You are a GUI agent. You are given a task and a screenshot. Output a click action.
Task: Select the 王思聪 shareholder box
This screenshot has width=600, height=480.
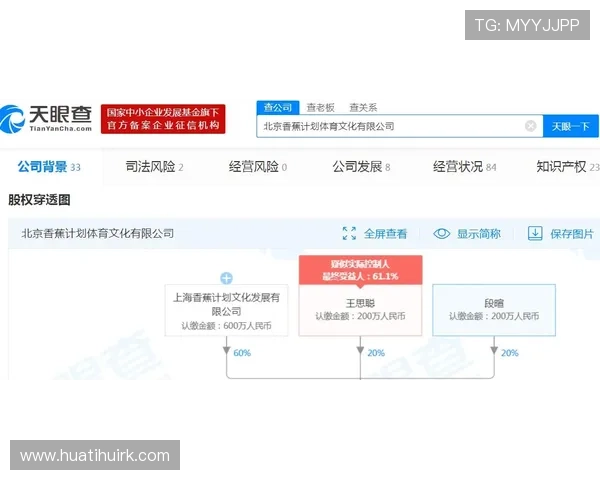coord(360,310)
